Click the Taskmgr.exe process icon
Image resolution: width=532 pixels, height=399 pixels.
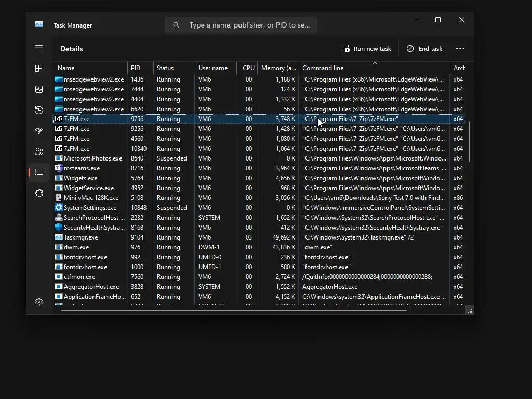59,237
